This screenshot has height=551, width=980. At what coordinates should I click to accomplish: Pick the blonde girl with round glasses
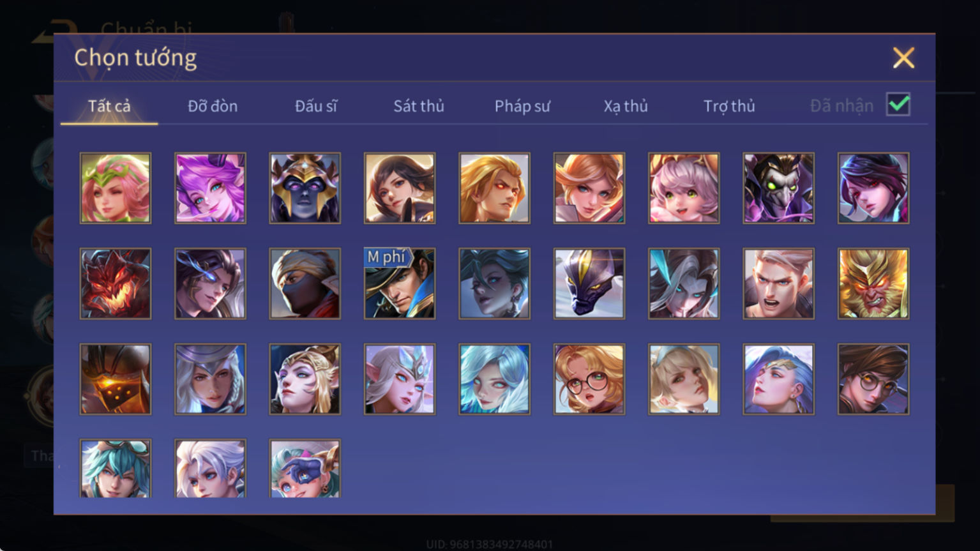coord(589,379)
